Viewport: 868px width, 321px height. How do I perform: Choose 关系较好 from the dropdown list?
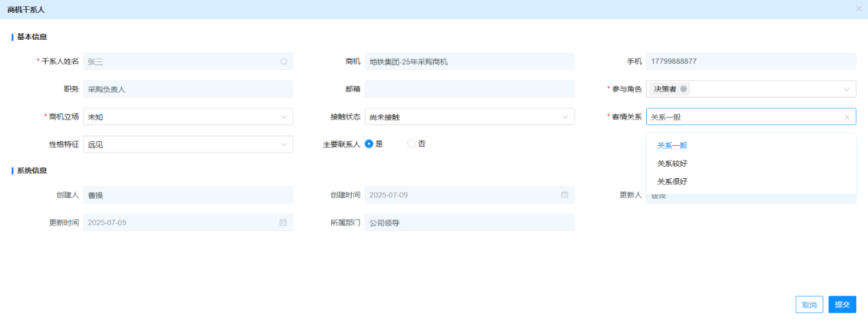pyautogui.click(x=673, y=164)
